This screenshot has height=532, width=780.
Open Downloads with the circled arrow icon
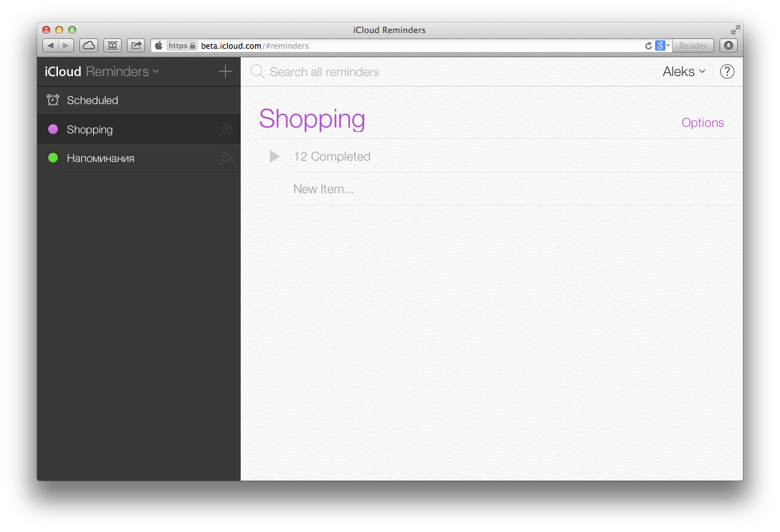coord(728,46)
